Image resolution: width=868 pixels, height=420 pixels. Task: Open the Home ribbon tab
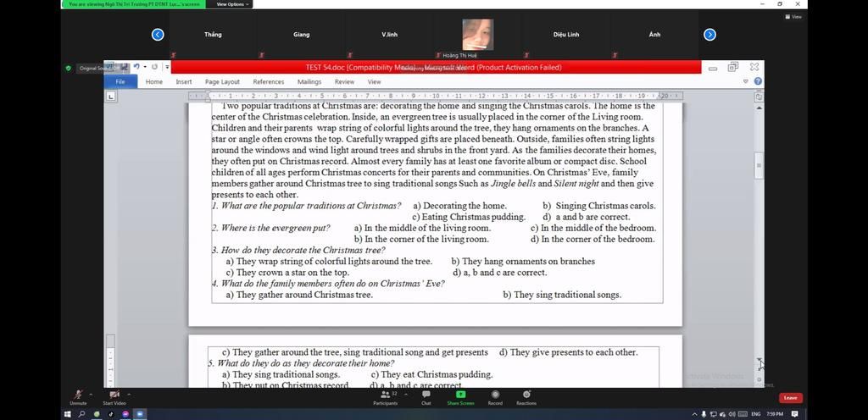pos(154,82)
